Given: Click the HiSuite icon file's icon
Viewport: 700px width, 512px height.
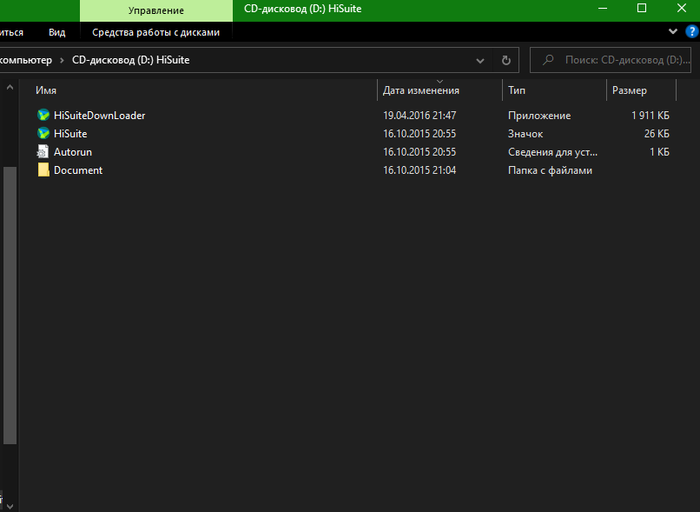Looking at the screenshot, I should tap(43, 133).
